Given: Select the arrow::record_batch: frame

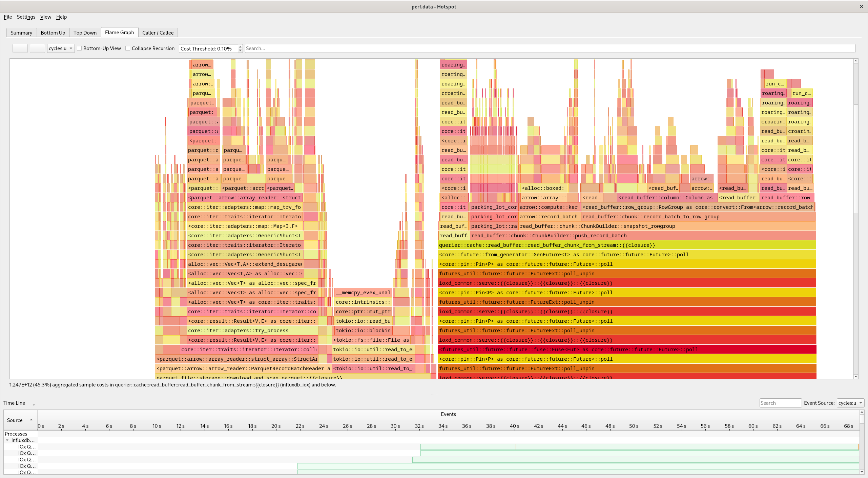Looking at the screenshot, I should pos(549,217).
